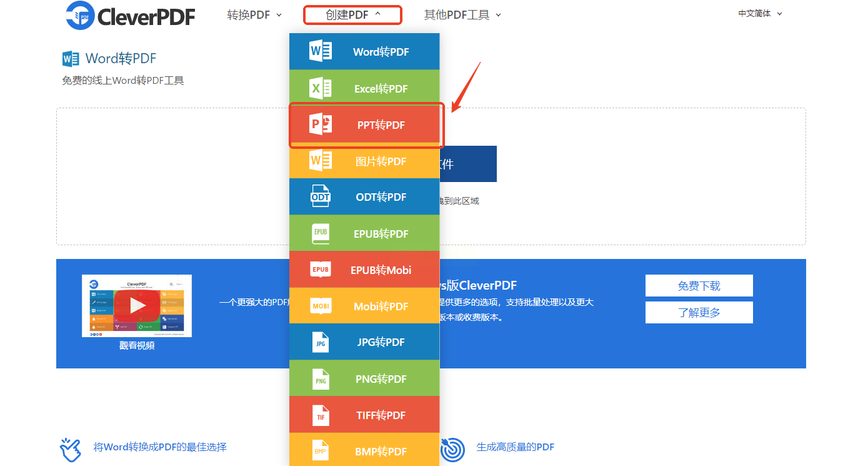Pick TIFF转PDF in the dropdown menu
The image size is (868, 466).
pos(364,415)
